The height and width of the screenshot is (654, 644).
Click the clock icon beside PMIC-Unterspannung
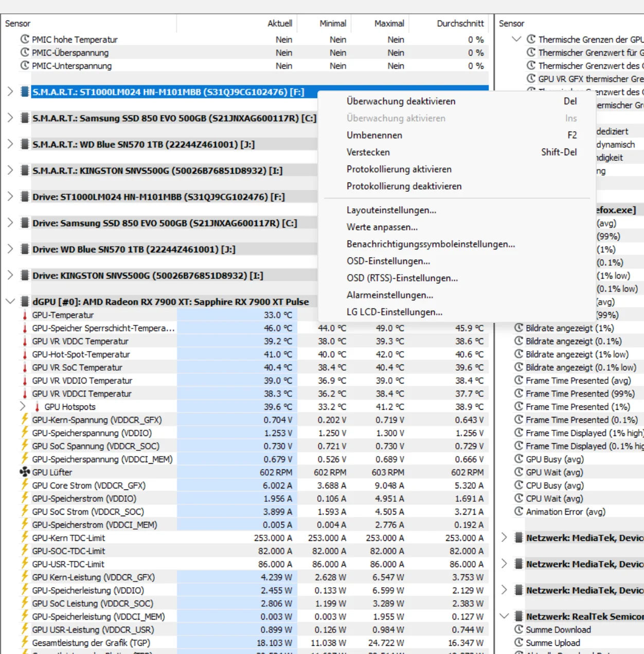[x=25, y=65]
